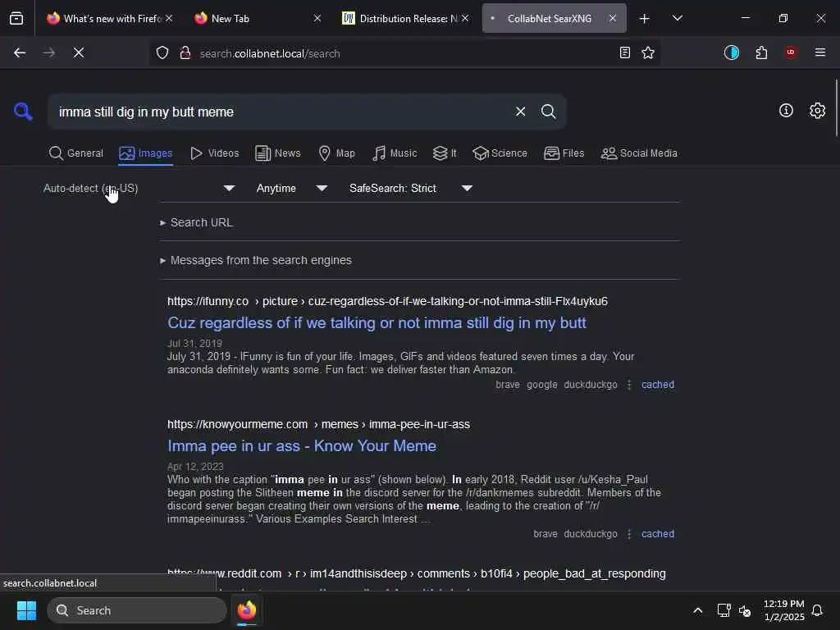Open the blue half-circle toolbar icon
The image size is (840, 630).
click(731, 52)
